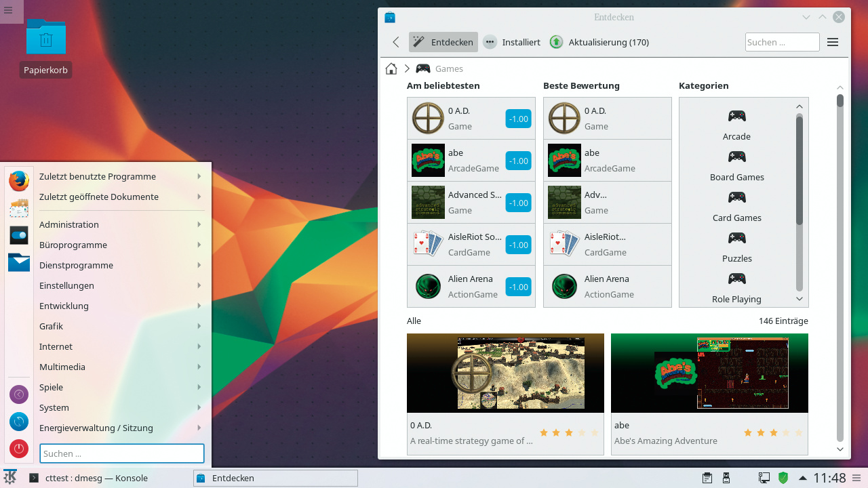Open the hamburger menu in Entdecken
The image size is (868, 488).
tap(833, 42)
